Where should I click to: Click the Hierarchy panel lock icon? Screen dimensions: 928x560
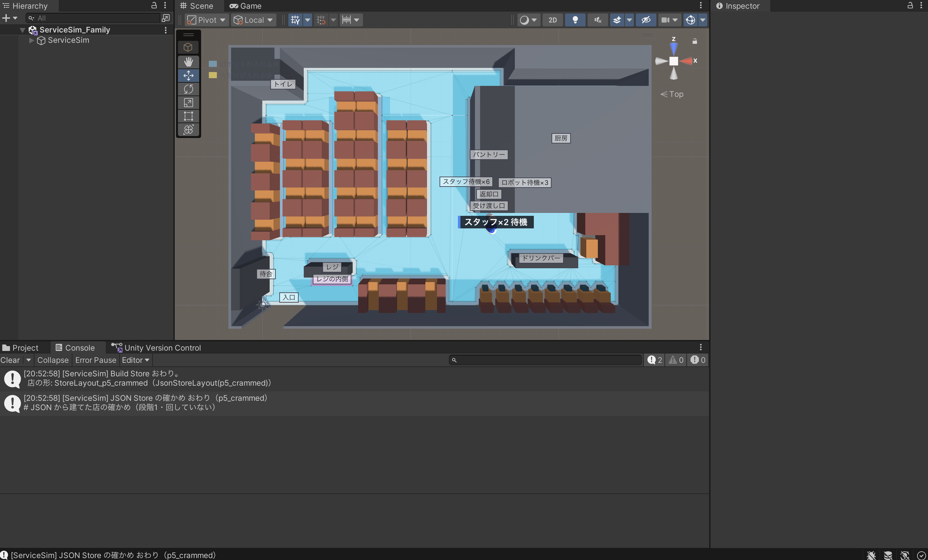(x=154, y=5)
